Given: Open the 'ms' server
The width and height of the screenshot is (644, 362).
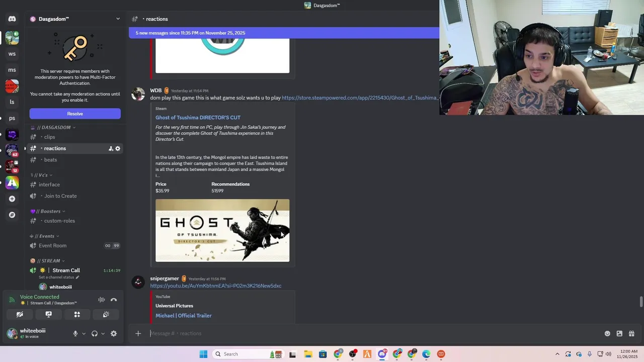Looking at the screenshot, I should click(x=12, y=70).
